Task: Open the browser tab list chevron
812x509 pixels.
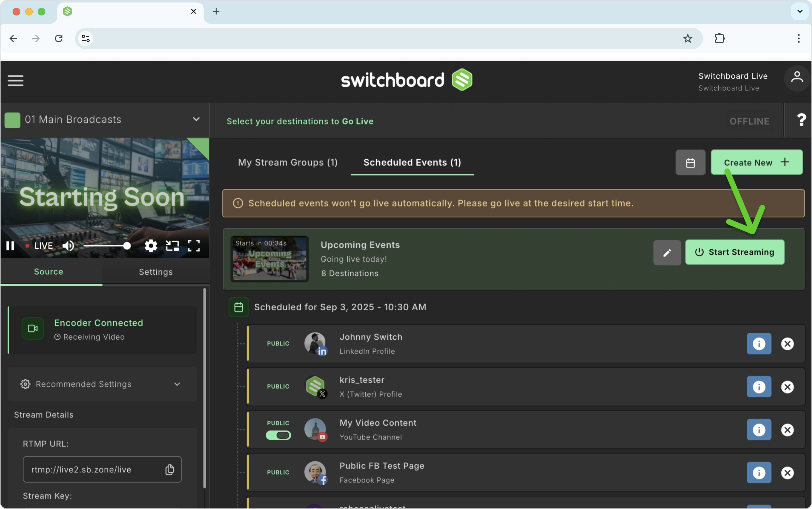Action: [x=800, y=11]
